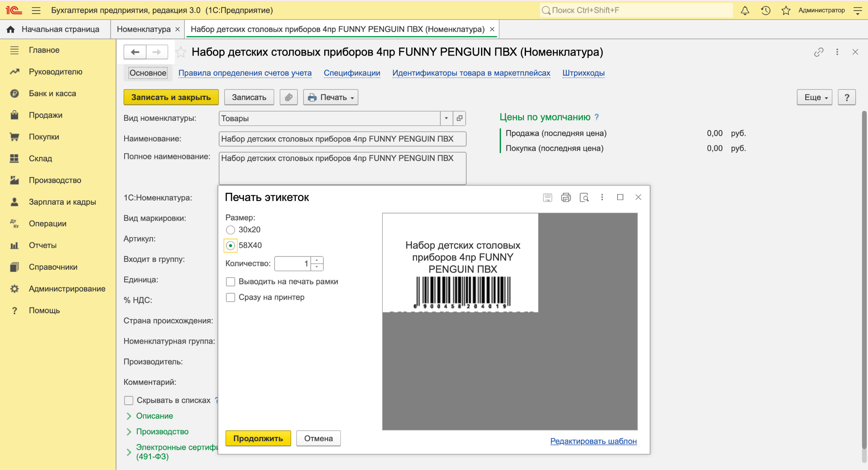The width and height of the screenshot is (868, 470).
Task: Click the form's vertical scrollbar
Action: [x=864, y=280]
